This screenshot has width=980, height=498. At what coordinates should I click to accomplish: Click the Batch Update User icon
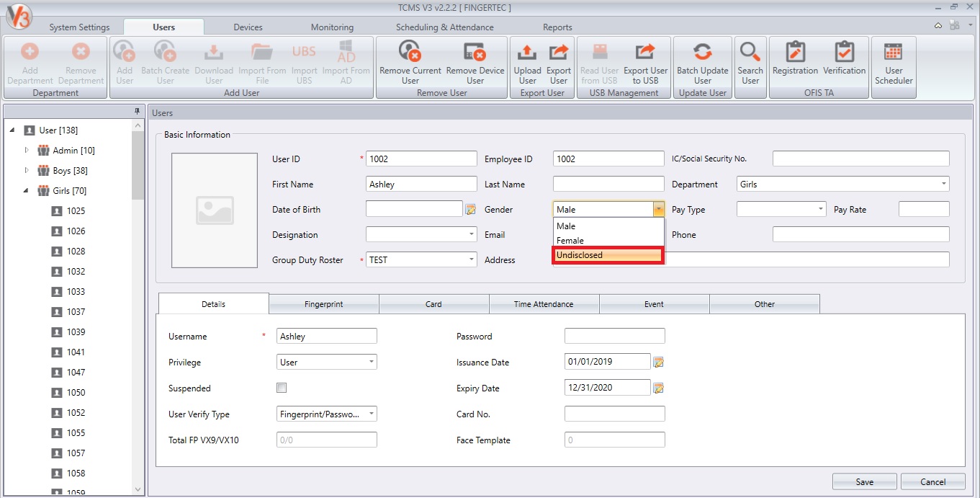702,52
